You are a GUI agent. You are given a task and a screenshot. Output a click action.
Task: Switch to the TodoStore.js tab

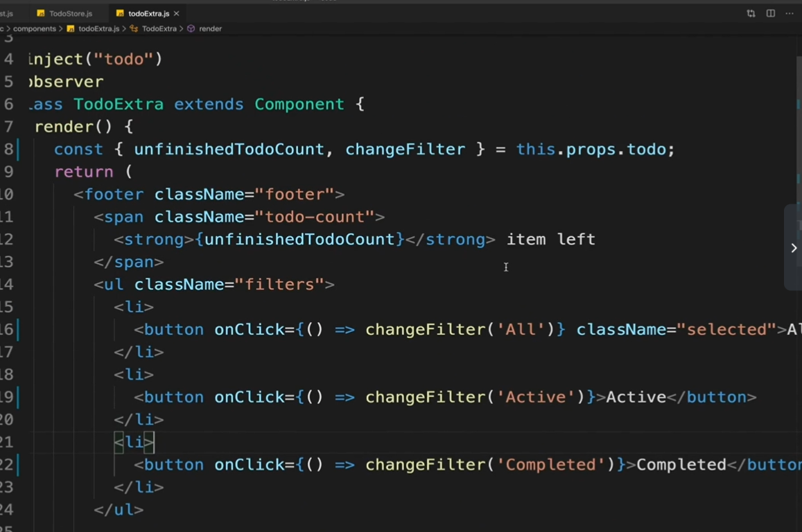click(64, 13)
